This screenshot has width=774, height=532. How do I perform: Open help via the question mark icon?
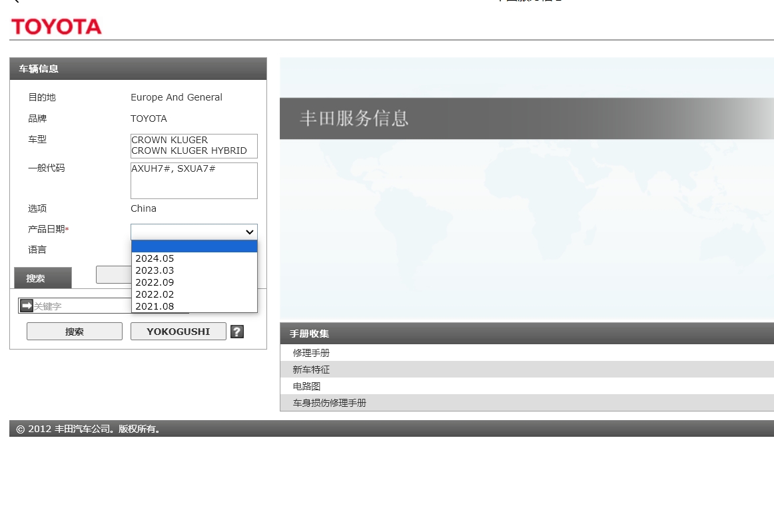236,331
